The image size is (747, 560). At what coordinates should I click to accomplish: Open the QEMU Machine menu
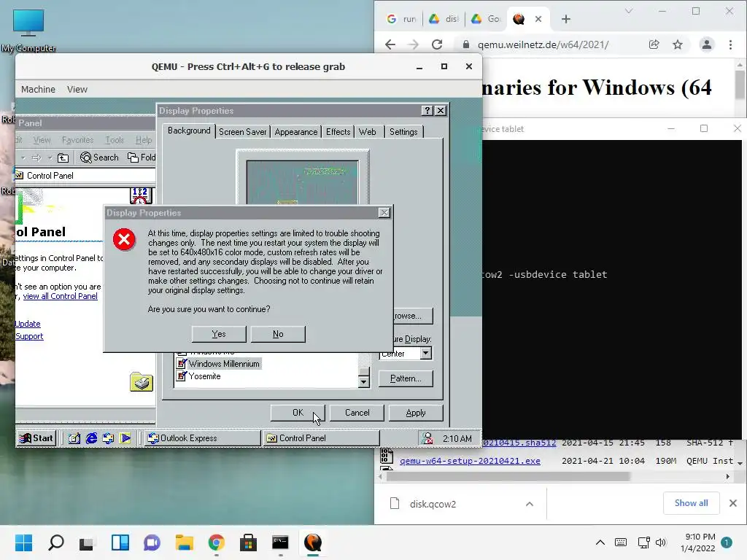coord(38,90)
